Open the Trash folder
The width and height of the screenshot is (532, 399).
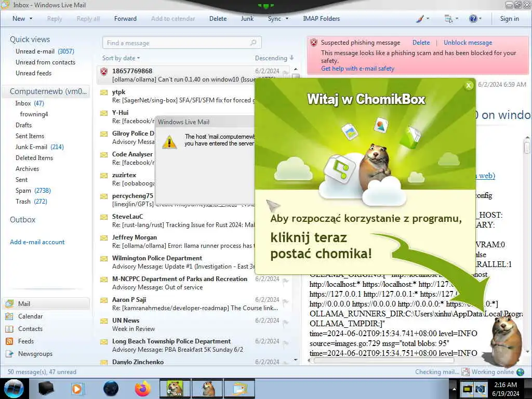point(31,201)
